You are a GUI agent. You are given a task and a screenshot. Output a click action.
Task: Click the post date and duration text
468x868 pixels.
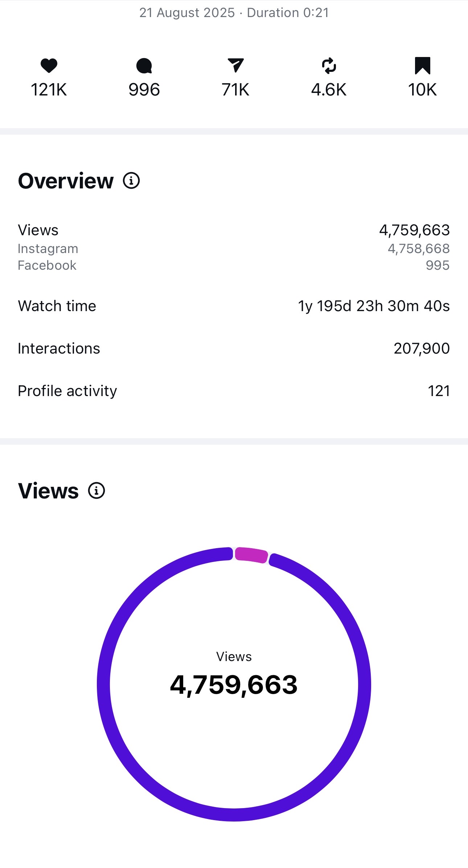[234, 13]
